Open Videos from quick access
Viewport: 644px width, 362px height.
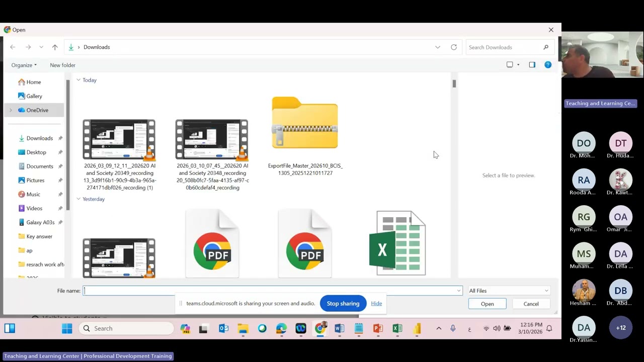(x=34, y=209)
